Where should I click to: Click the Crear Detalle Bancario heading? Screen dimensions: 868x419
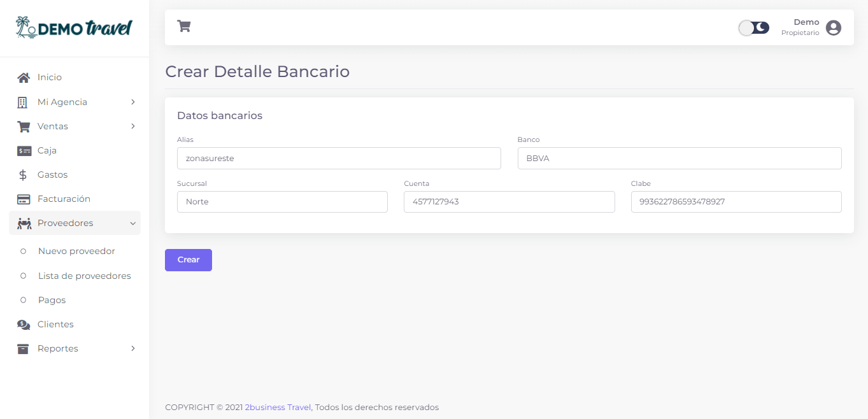[257, 71]
